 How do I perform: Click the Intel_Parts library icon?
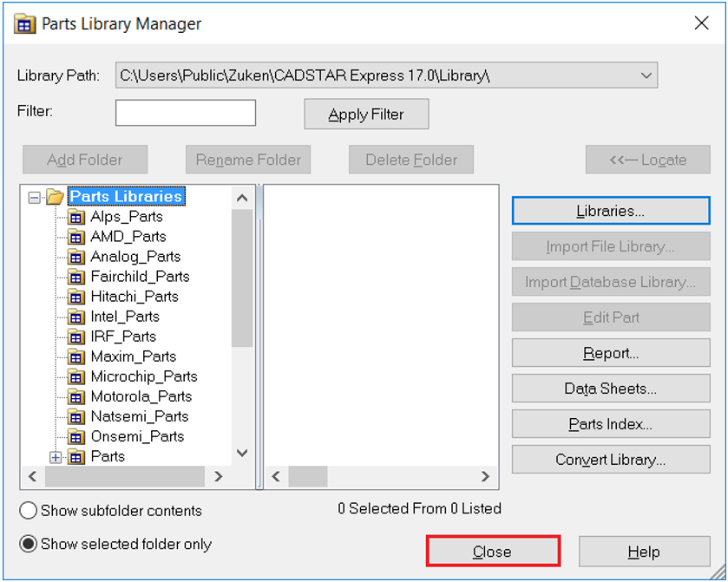[76, 317]
